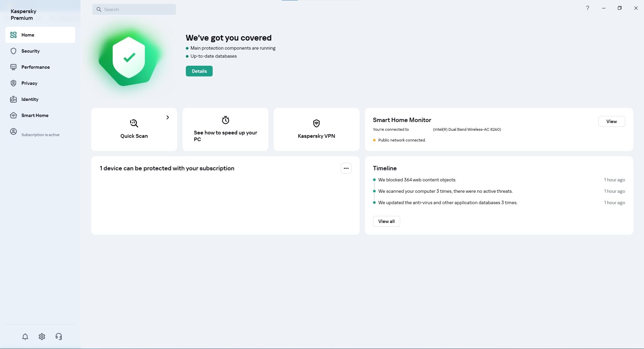Open notifications via the bell icon
The width and height of the screenshot is (644, 349).
25,337
